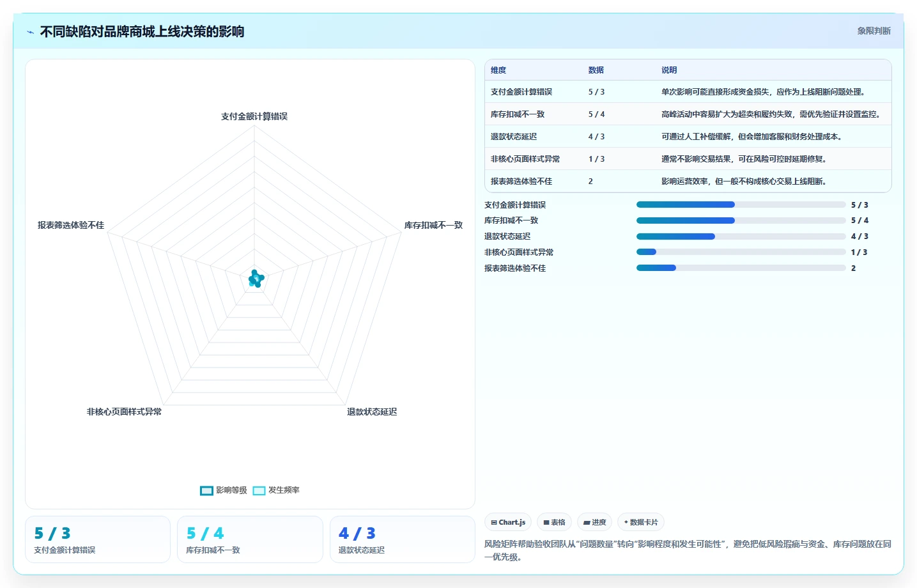Select table row 库存扣减不一致
The height and width of the screenshot is (588, 917).
point(688,114)
